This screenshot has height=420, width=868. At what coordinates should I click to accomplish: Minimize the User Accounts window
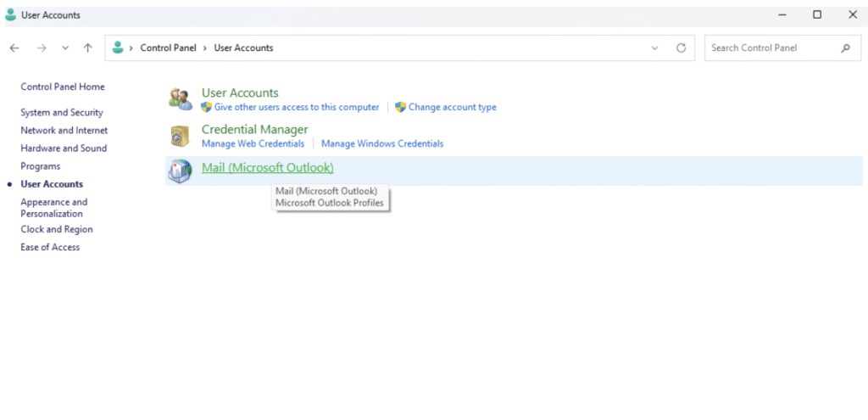coord(782,15)
